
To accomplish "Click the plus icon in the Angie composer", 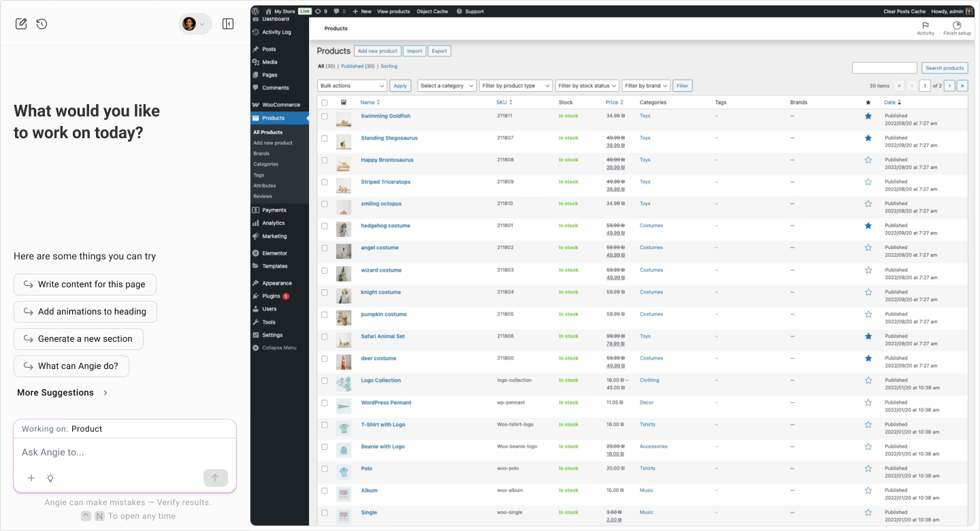I will click(x=31, y=478).
